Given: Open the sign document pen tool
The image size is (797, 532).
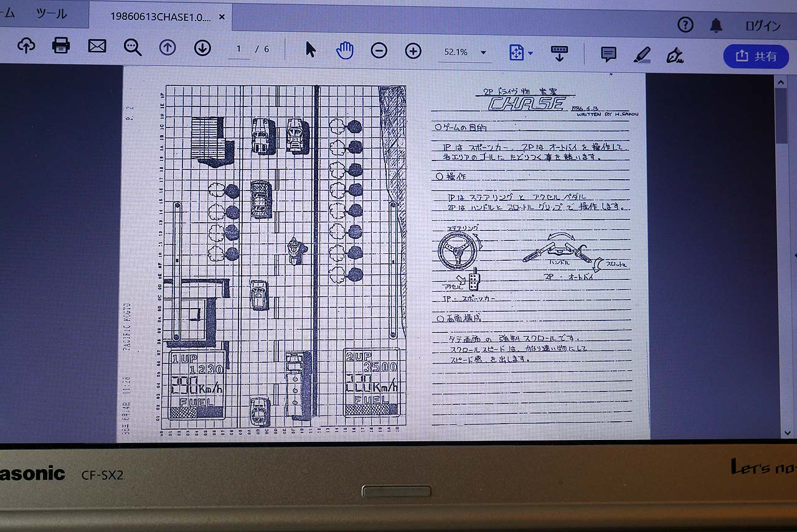Looking at the screenshot, I should (x=674, y=56).
